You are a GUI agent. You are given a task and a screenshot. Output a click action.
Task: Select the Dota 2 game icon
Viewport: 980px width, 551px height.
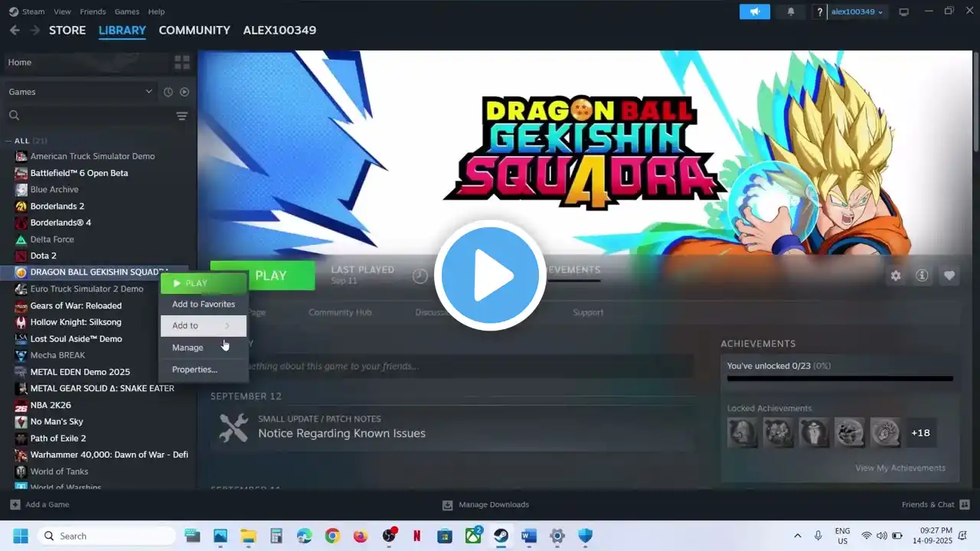pos(21,256)
